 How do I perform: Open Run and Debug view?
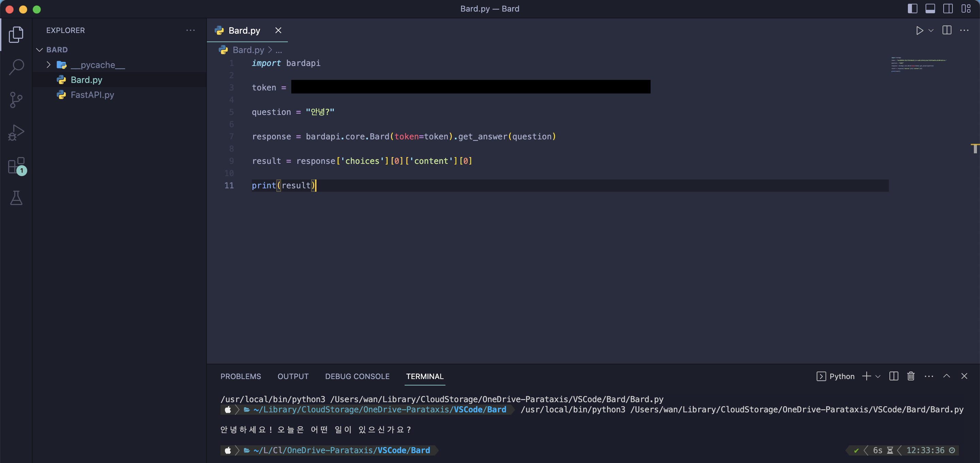click(x=16, y=133)
